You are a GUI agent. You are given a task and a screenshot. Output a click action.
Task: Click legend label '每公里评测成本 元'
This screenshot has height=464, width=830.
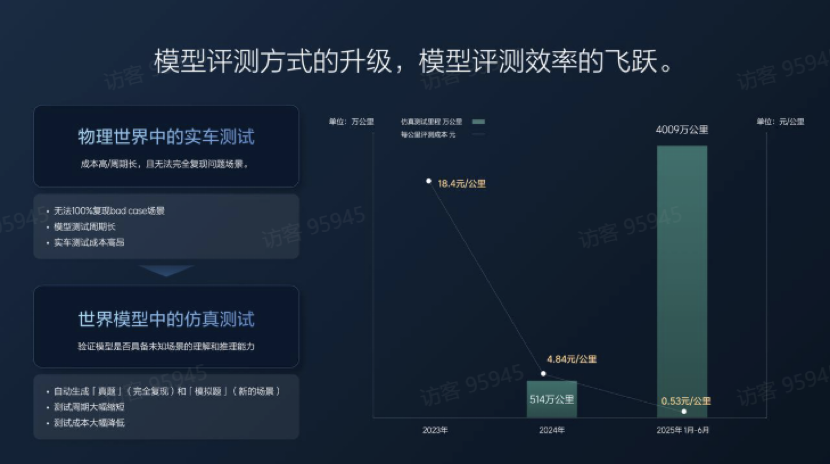pyautogui.click(x=428, y=135)
